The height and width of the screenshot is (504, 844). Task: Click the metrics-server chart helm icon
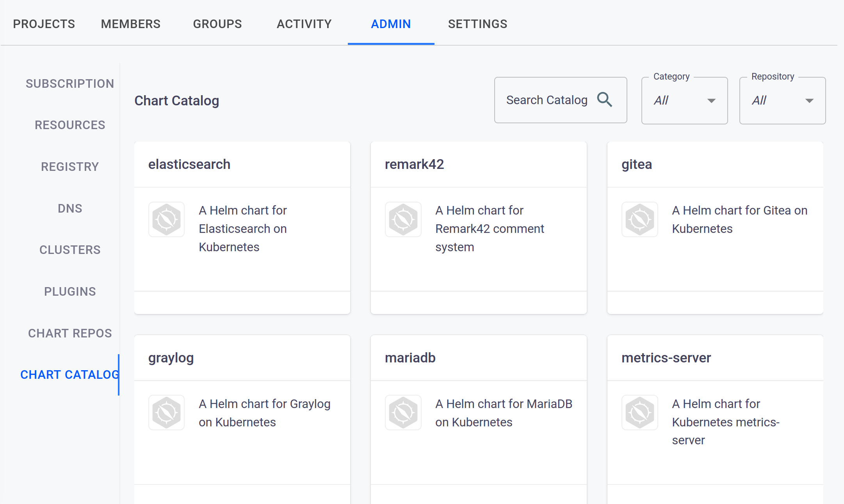tap(639, 413)
